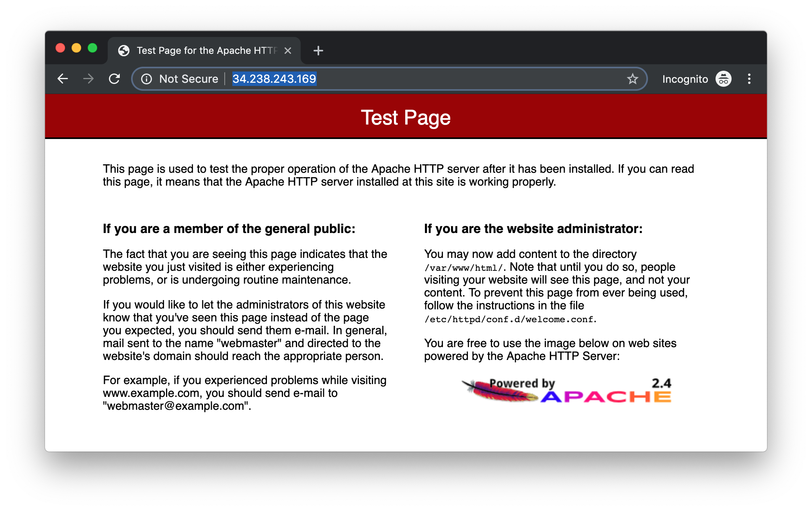The image size is (812, 511).
Task: Click the Incognito label
Action: pos(685,79)
